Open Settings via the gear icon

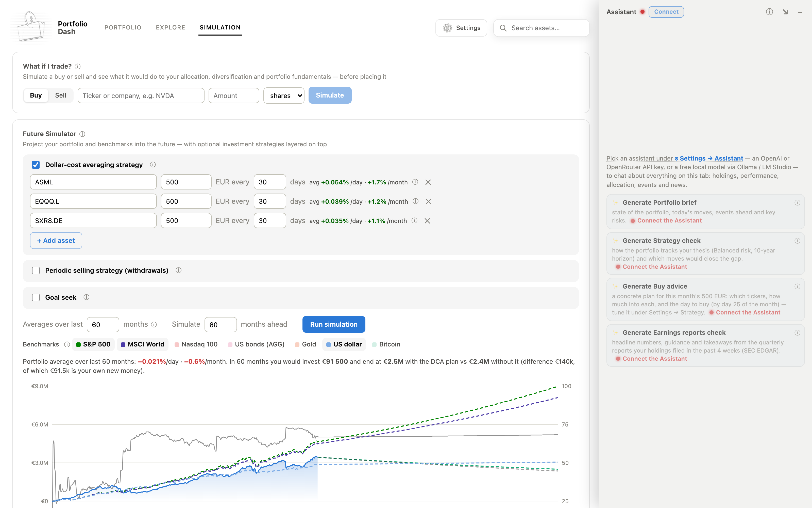click(447, 28)
